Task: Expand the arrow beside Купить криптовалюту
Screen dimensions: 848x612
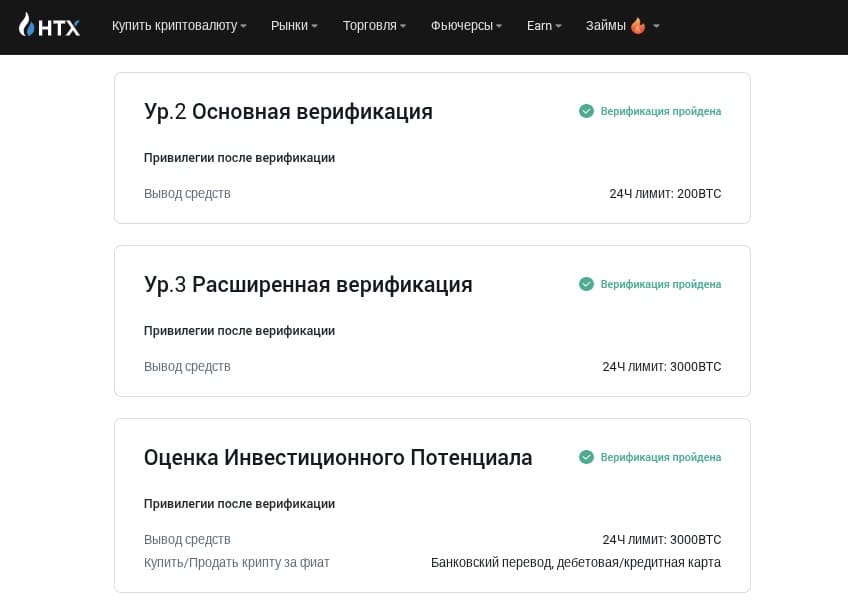Action: tap(243, 26)
